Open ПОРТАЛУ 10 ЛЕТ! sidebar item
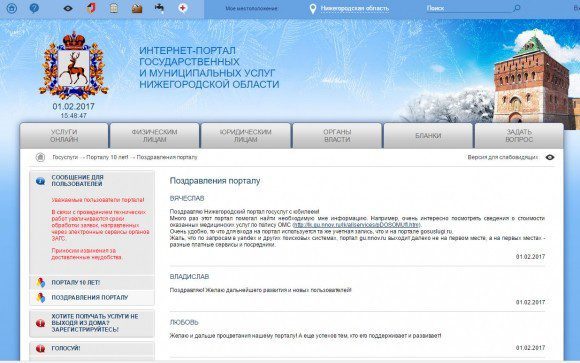580x363 pixels. click(75, 282)
